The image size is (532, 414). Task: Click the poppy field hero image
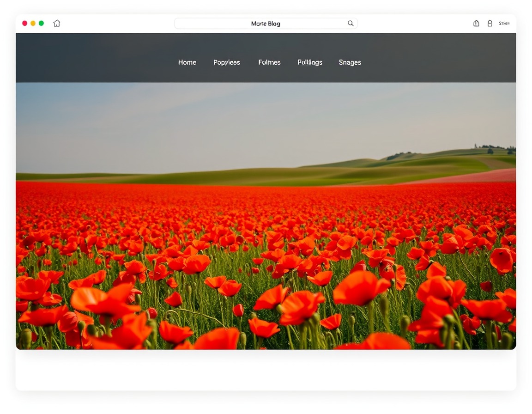pos(266,216)
